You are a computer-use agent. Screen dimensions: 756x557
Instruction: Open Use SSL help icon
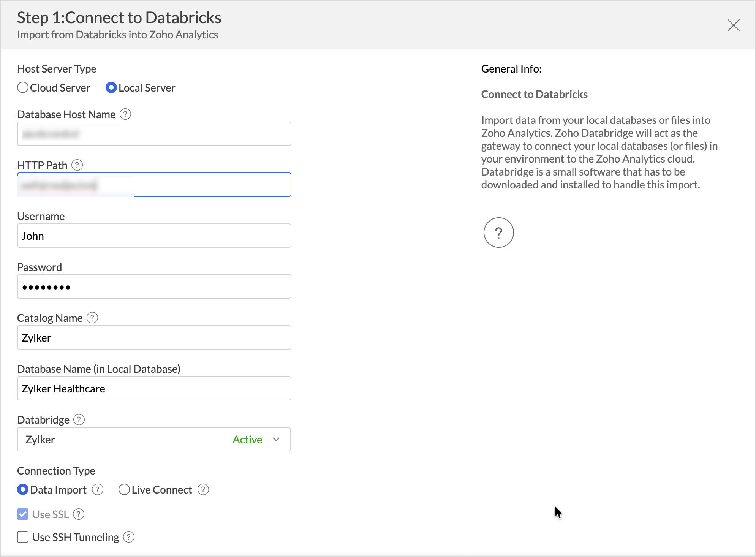[x=79, y=514]
